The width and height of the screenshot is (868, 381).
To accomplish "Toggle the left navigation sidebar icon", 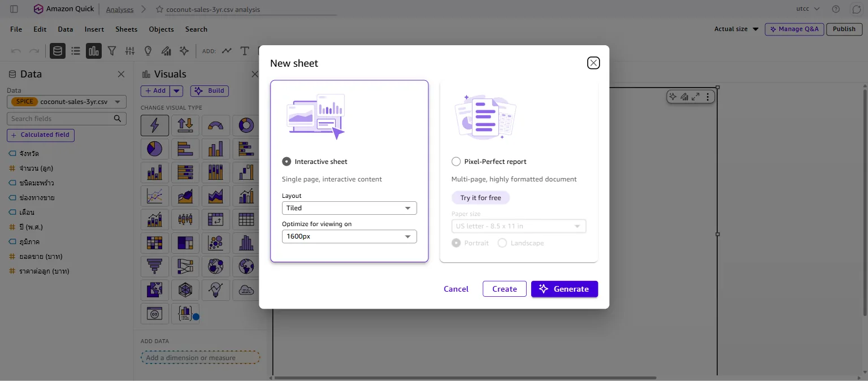I will (x=14, y=9).
